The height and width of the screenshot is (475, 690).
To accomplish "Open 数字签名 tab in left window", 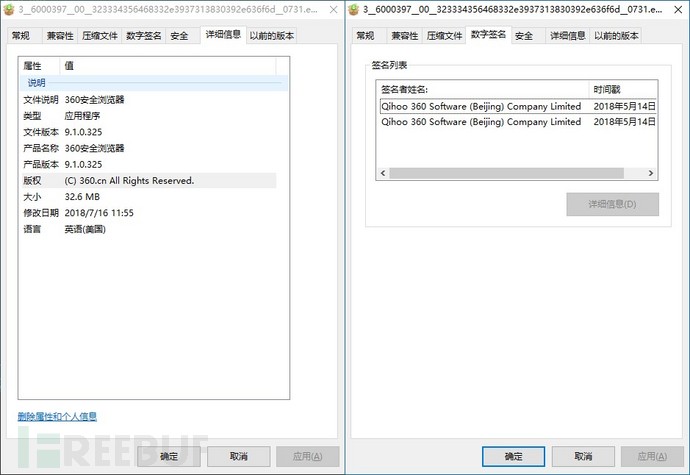I will click(143, 36).
